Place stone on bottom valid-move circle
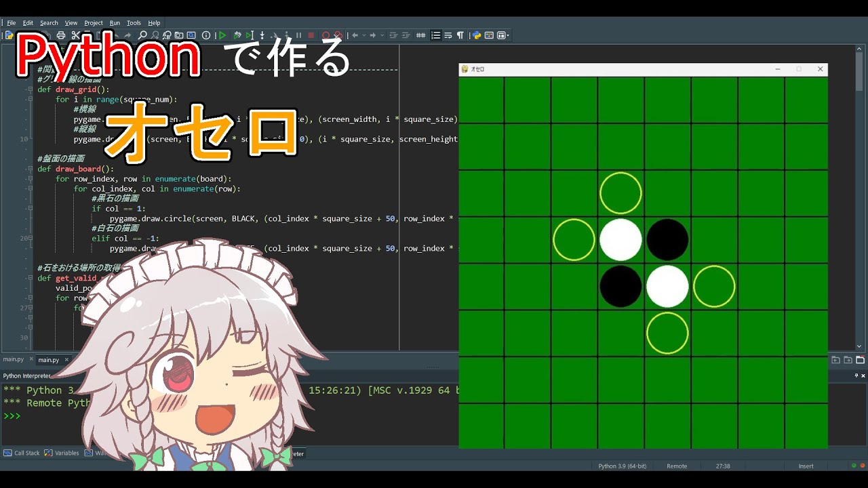Screen dimensions: 868x488 point(667,333)
